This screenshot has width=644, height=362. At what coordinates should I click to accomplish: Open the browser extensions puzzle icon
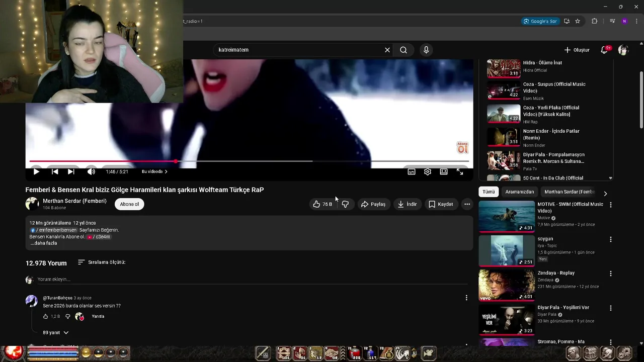point(595,21)
